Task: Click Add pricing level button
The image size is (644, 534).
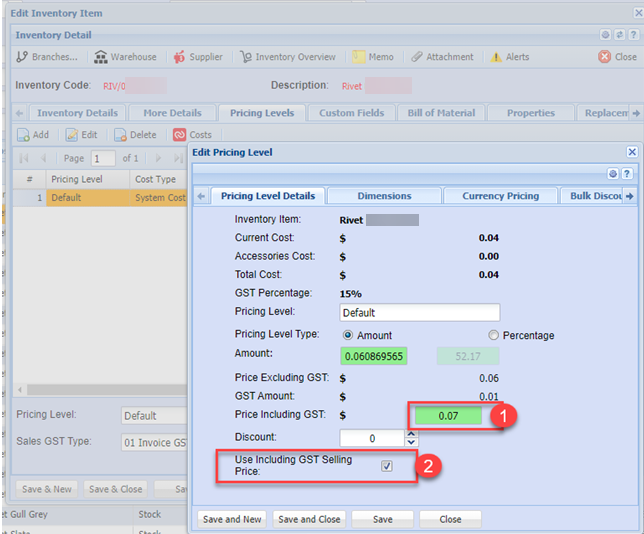Action: pyautogui.click(x=24, y=135)
